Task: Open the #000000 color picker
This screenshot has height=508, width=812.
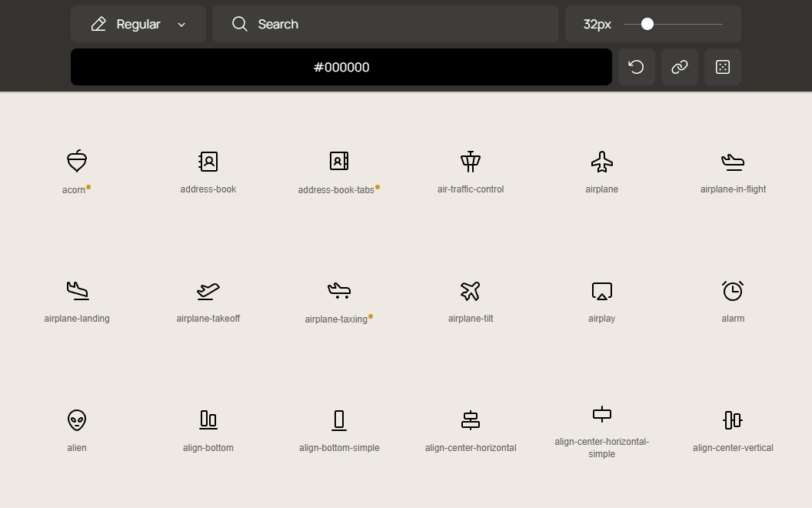Action: coord(341,67)
